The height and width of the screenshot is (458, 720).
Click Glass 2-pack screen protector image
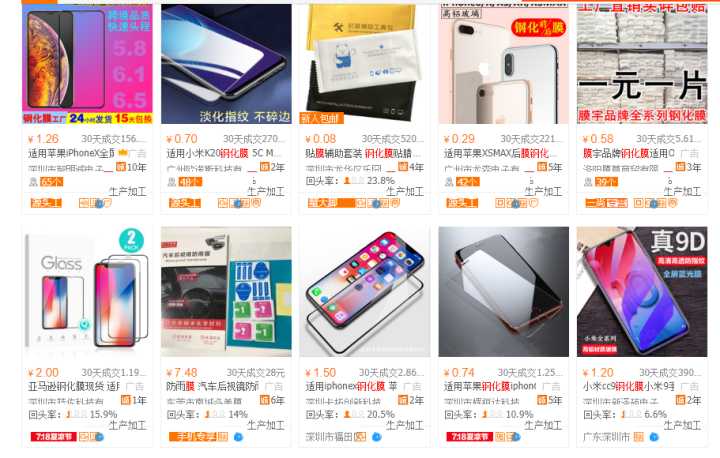click(x=87, y=292)
